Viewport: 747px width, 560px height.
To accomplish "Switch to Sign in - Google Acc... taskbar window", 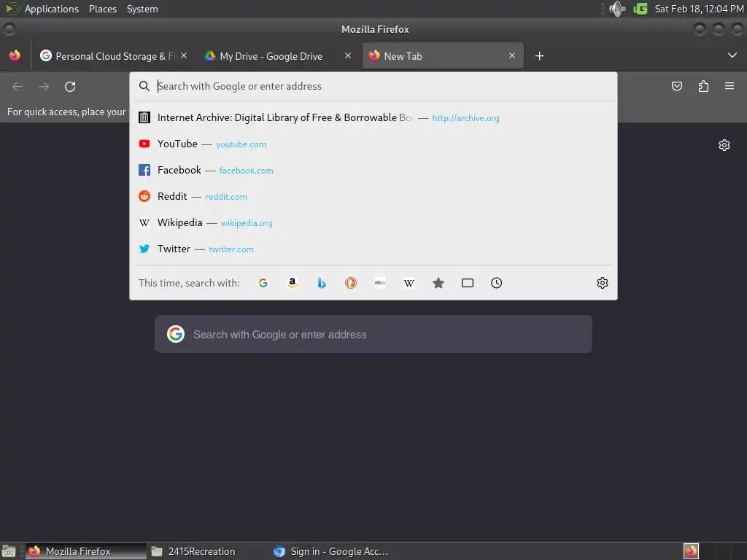I will (x=333, y=551).
